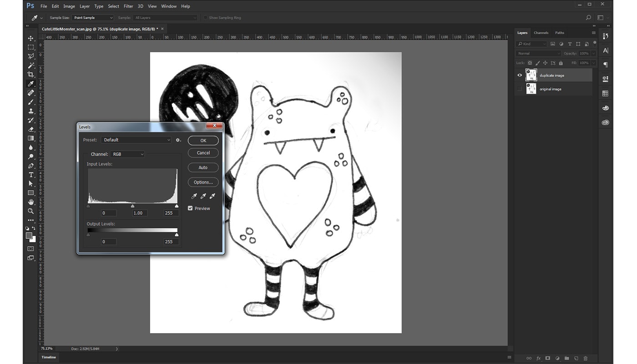This screenshot has width=637, height=364.
Task: Select the Polygonal Lasso tool
Action: [x=31, y=56]
